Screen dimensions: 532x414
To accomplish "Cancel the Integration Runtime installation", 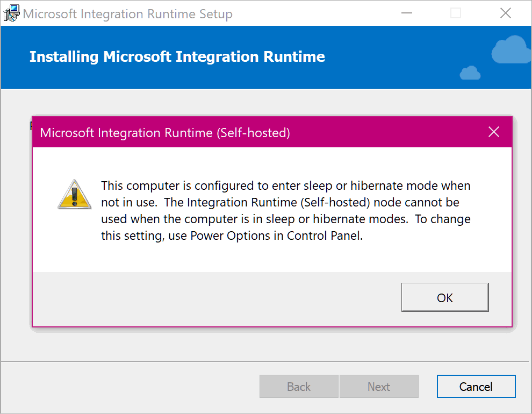I will [x=476, y=387].
